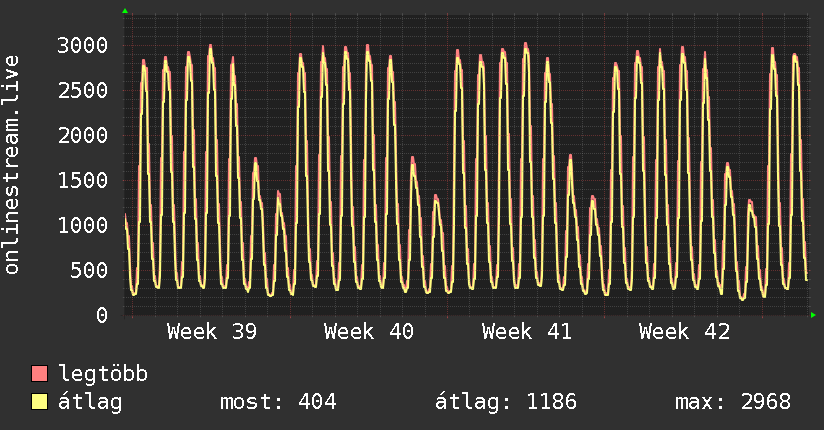824x430 pixels.
Task: Click the átlag: 1186 statistic
Action: coord(506,402)
